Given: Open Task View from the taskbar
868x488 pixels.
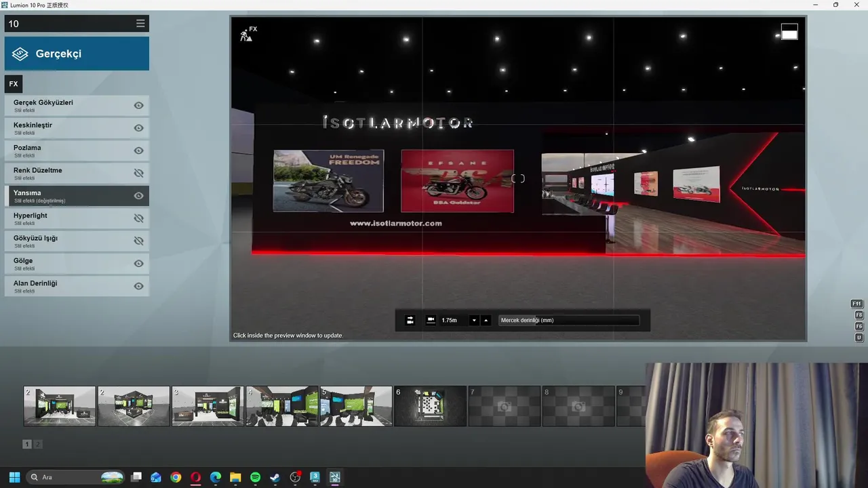Looking at the screenshot, I should (x=136, y=477).
